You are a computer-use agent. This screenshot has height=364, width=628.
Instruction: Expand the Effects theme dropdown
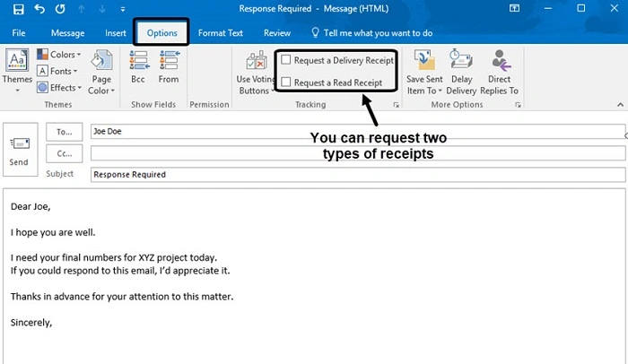59,88
